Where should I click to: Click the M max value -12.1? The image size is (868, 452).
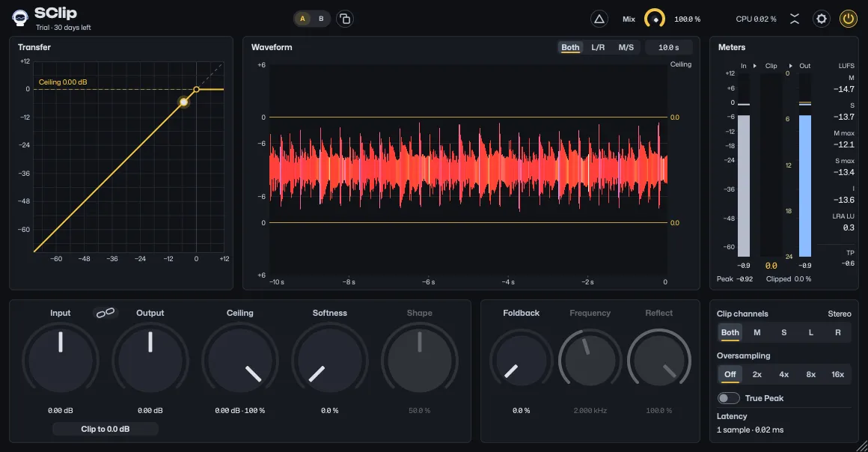coord(843,144)
